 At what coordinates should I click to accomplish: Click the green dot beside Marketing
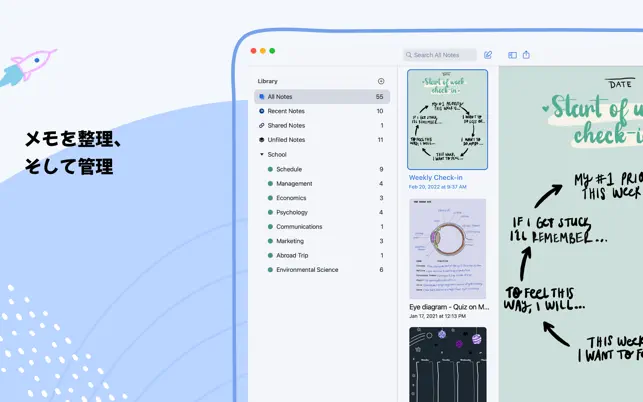[x=270, y=241]
